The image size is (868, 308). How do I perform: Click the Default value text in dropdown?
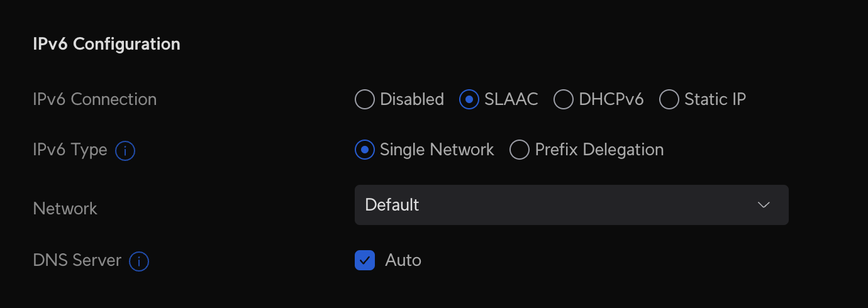click(392, 205)
